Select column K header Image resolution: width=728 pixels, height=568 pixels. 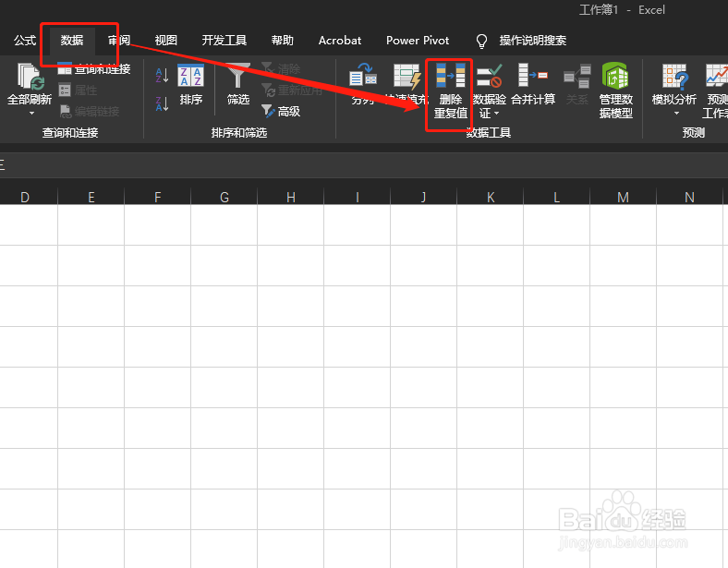(491, 198)
